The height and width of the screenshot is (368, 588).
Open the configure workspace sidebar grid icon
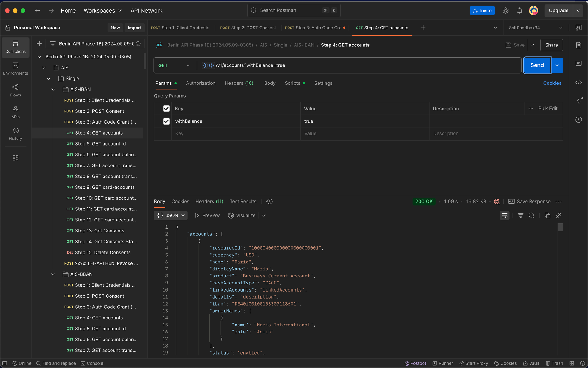coord(15,158)
